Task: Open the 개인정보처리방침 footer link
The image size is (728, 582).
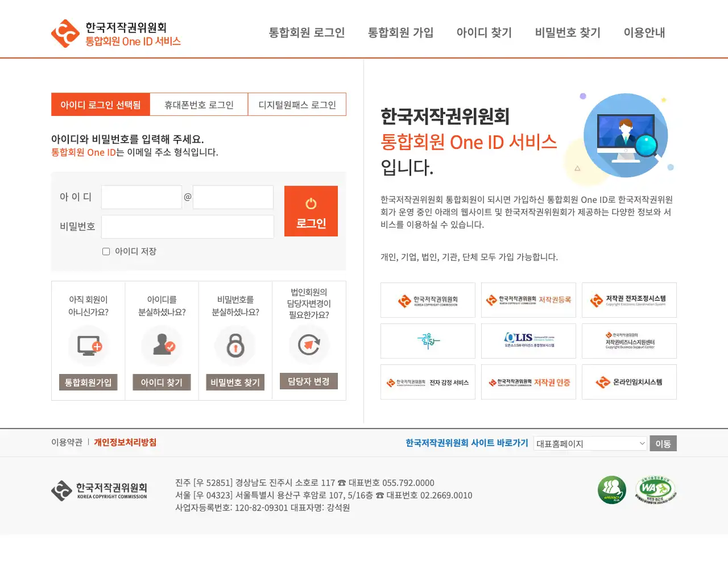Action: (125, 442)
